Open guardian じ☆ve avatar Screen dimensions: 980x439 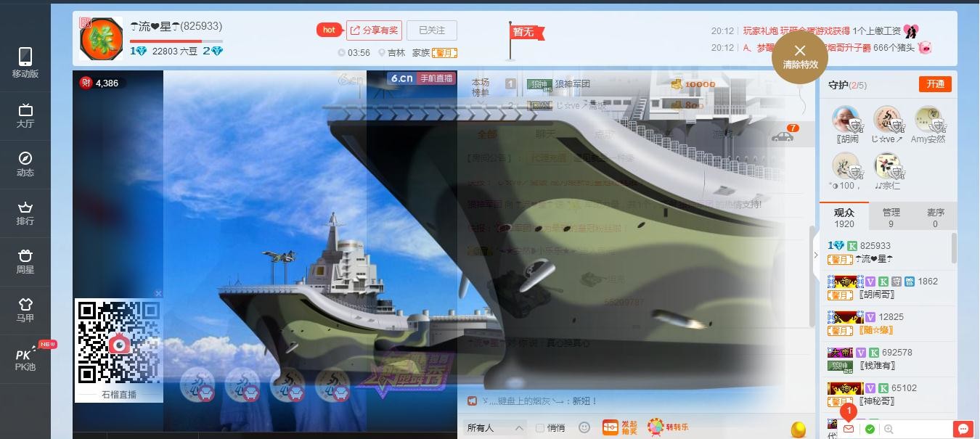887,119
